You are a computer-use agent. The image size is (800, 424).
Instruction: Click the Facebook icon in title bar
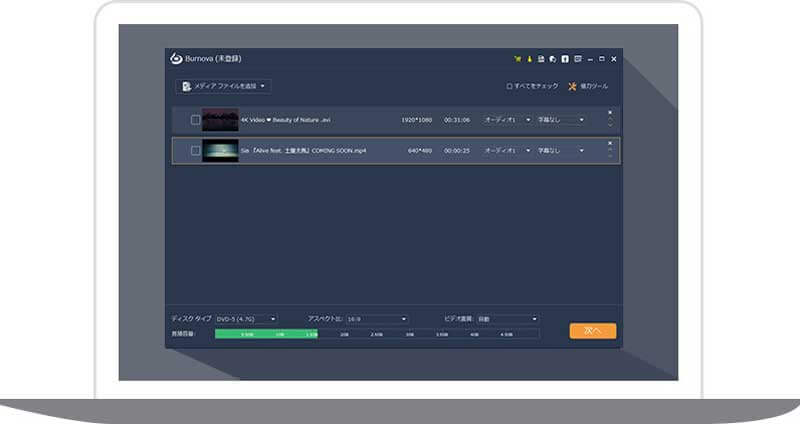565,59
